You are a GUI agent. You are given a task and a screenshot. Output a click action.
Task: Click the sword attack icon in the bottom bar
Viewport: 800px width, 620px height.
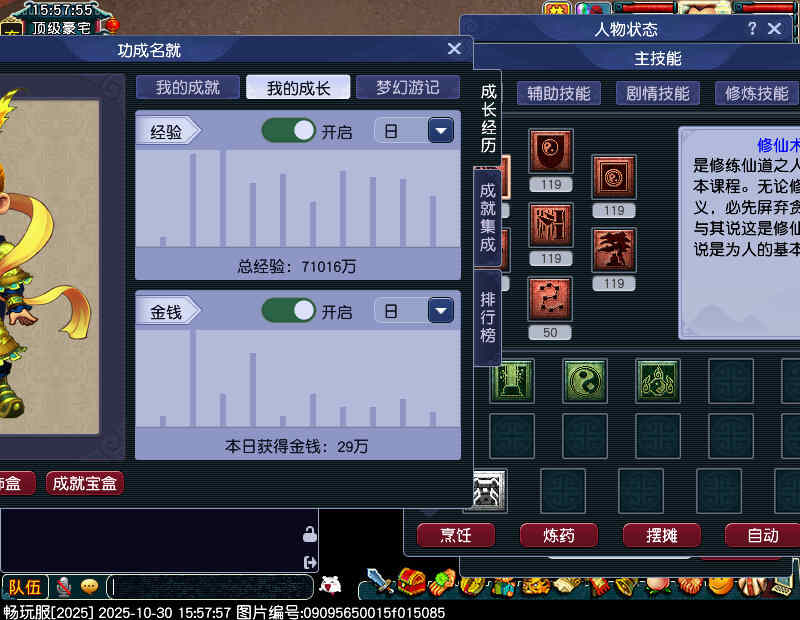click(380, 581)
